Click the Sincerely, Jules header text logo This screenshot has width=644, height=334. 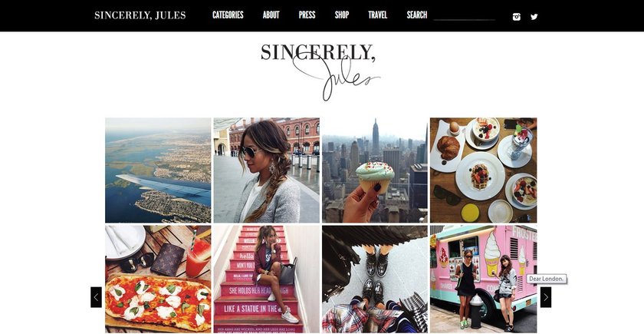click(x=140, y=15)
